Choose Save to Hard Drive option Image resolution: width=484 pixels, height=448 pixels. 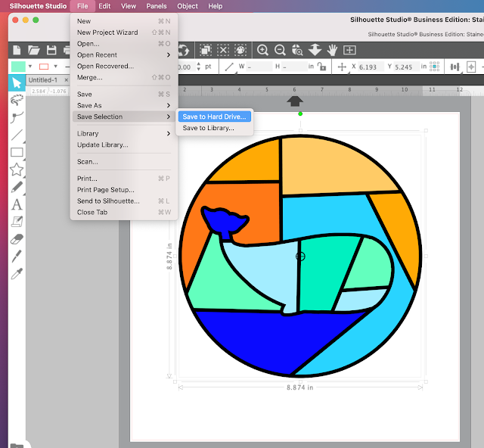(x=215, y=117)
